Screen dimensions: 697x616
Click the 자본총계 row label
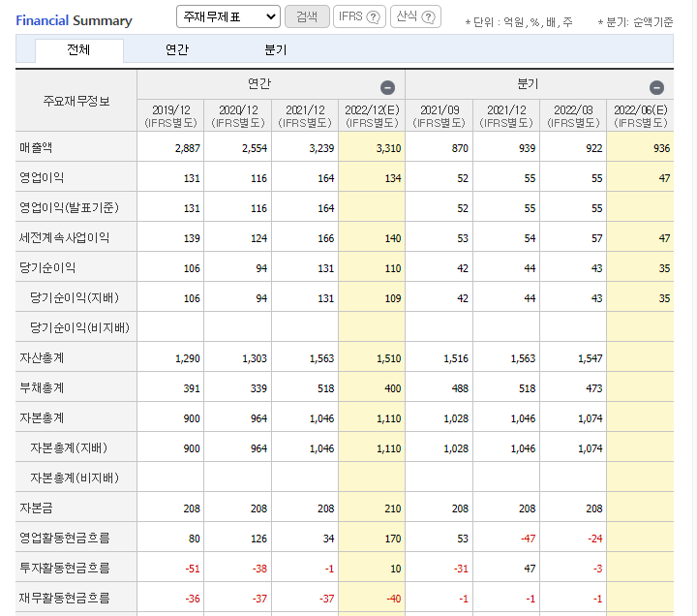[x=42, y=417]
